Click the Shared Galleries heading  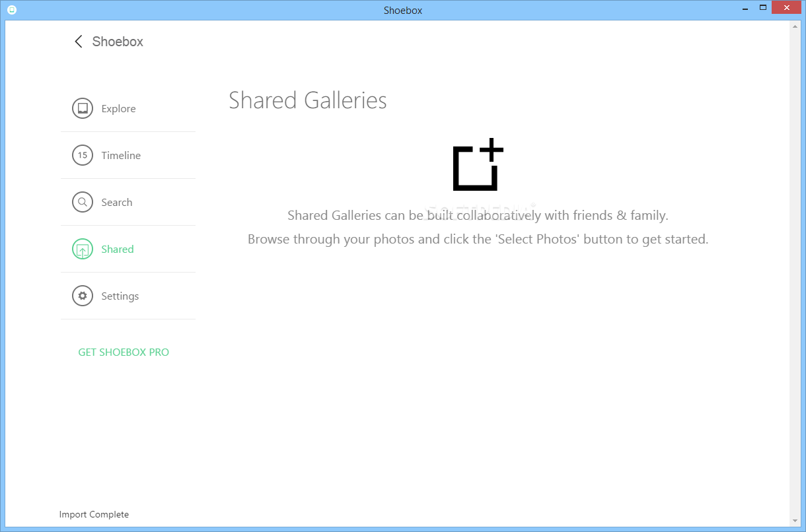coord(308,100)
